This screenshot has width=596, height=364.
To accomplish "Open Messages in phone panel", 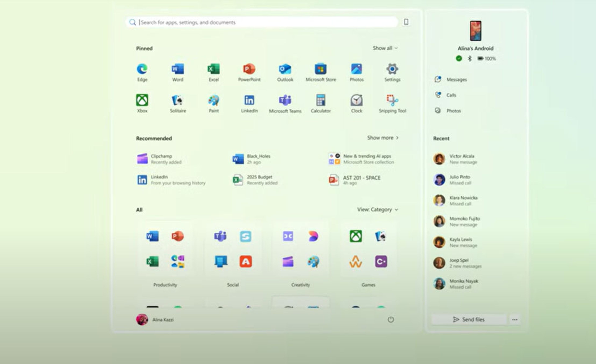I will coord(451,79).
